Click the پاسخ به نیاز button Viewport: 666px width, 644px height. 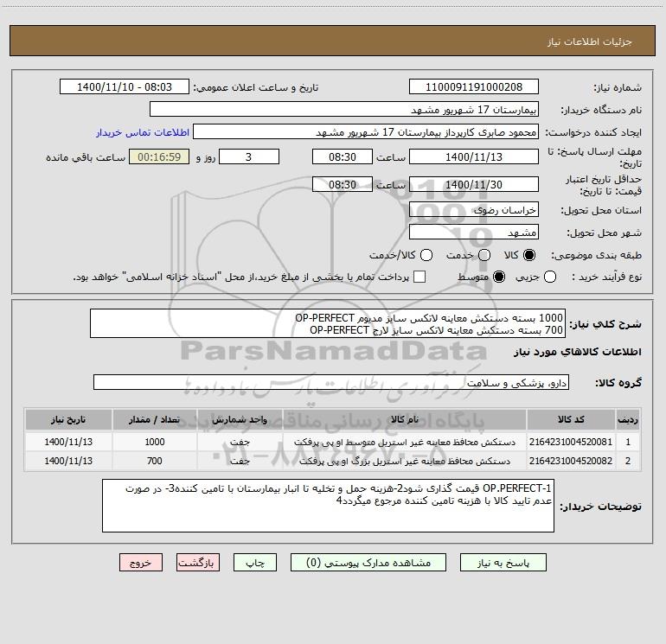point(503,563)
